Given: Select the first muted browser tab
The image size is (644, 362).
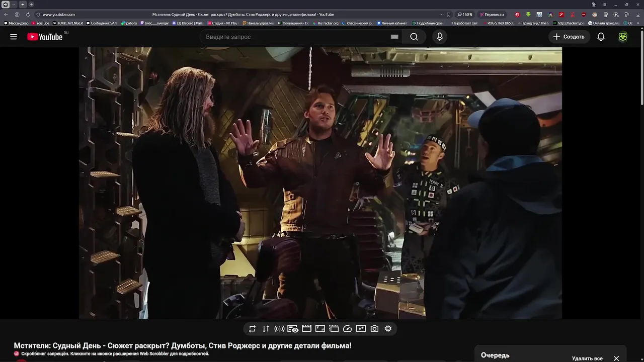Looking at the screenshot, I should tap(6, 5).
